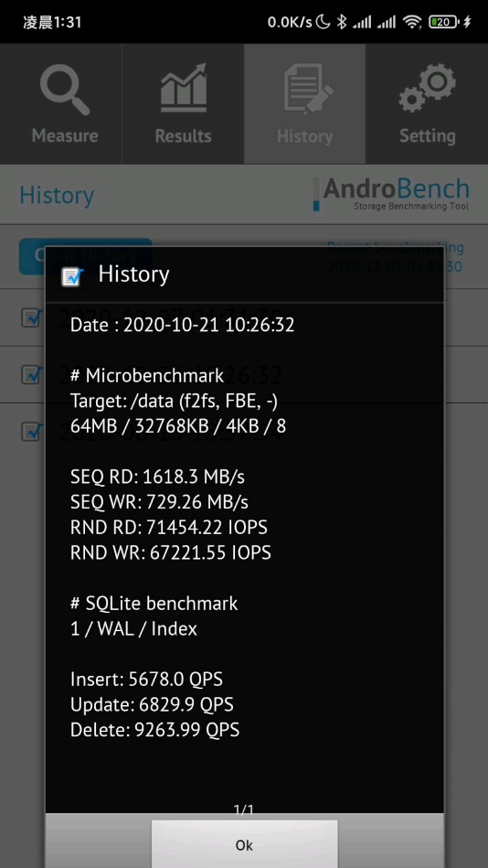
Task: Click the History dialog title icon
Action: tap(72, 275)
